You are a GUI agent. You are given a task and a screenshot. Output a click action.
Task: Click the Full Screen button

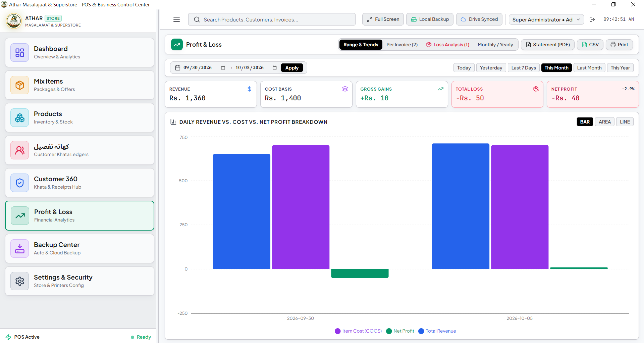(383, 19)
